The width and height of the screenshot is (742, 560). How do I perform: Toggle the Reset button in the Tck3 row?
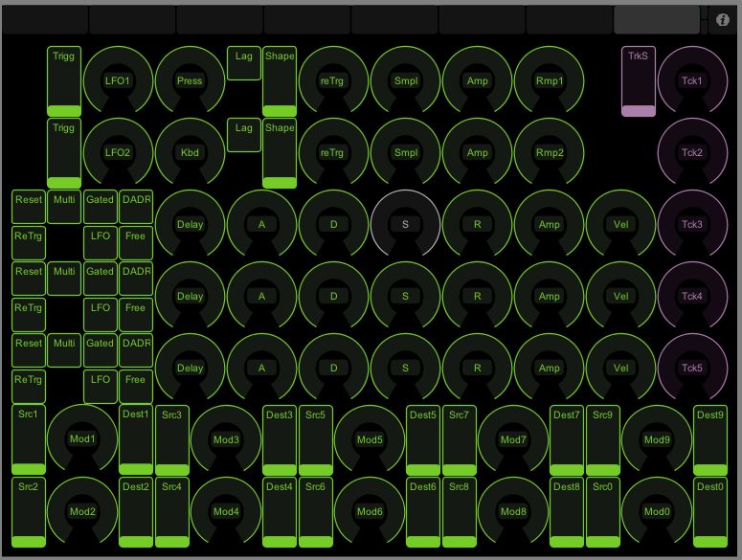pyautogui.click(x=29, y=207)
